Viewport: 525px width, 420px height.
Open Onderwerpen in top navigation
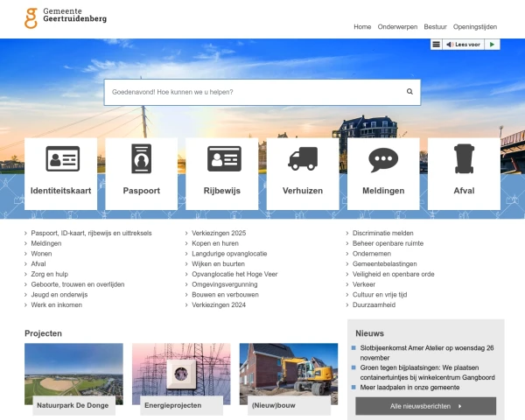tap(397, 27)
